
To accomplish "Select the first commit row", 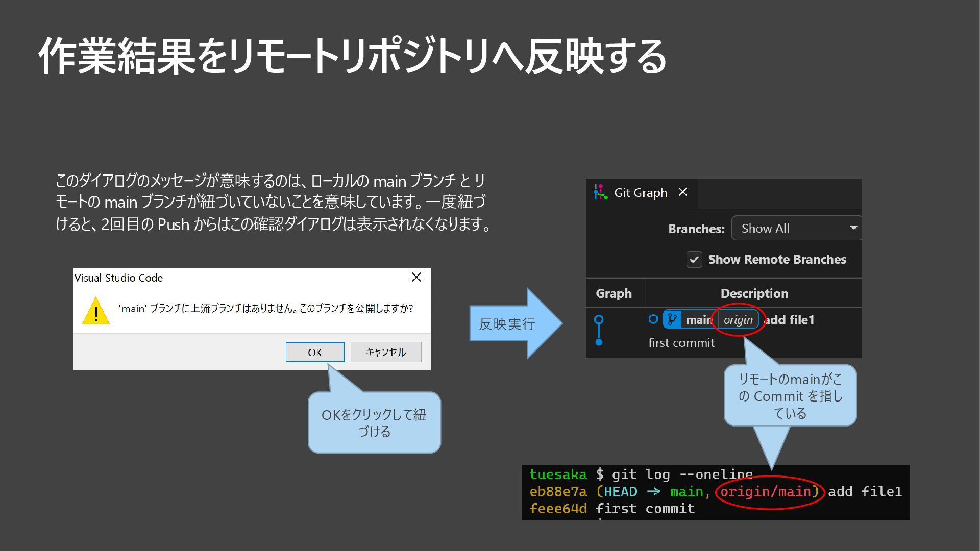I will click(681, 343).
